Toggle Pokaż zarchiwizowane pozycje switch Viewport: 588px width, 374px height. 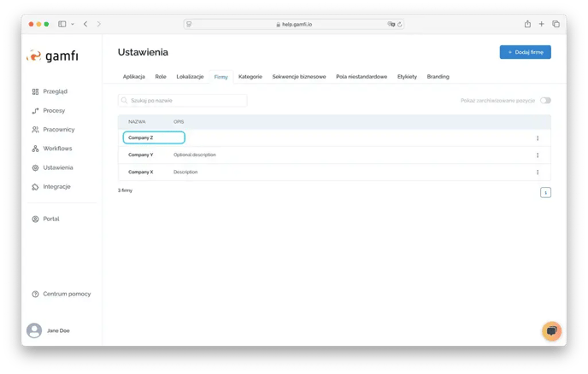point(545,101)
